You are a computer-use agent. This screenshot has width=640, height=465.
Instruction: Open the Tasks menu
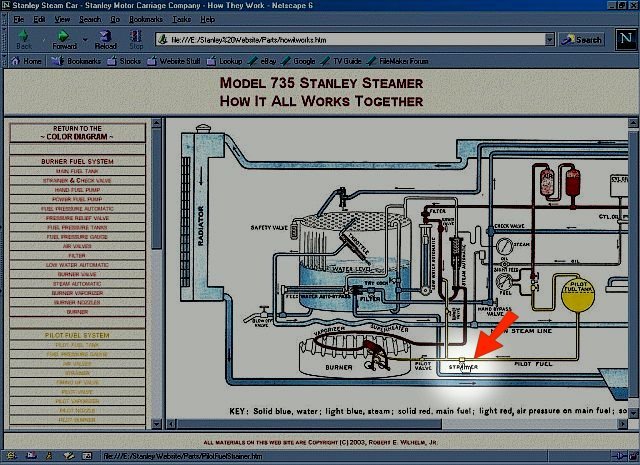click(182, 19)
